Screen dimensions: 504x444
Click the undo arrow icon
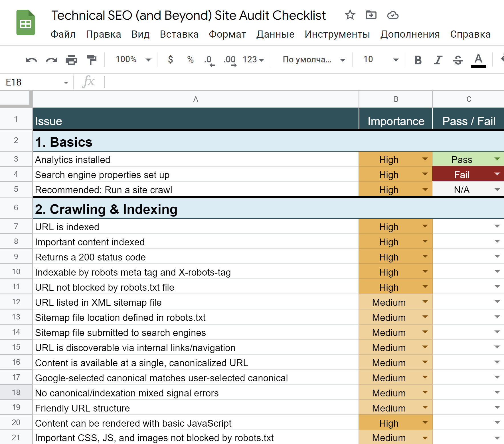coord(31,60)
